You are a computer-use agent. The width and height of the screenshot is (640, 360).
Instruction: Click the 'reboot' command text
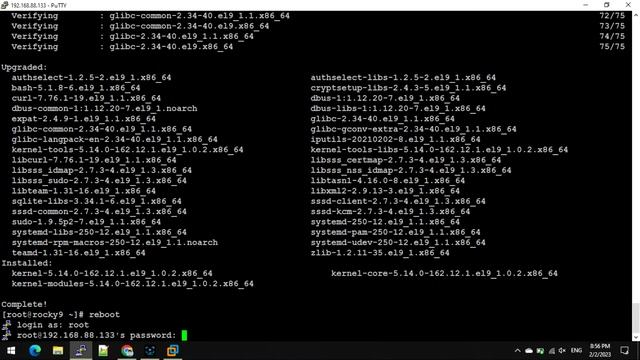104,315
